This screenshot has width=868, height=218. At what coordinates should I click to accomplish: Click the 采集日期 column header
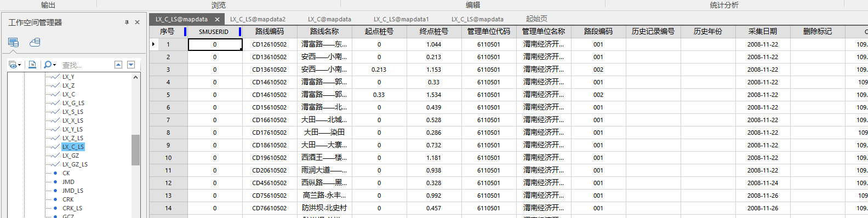point(763,32)
